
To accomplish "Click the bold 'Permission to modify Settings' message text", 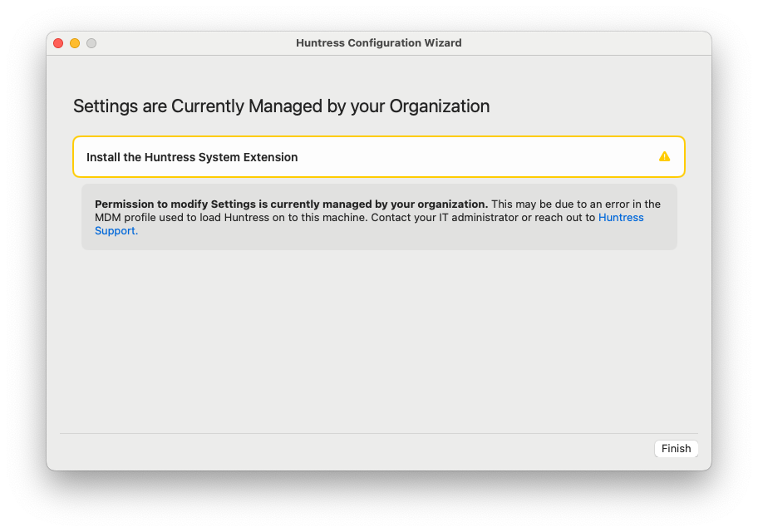I will [x=292, y=204].
